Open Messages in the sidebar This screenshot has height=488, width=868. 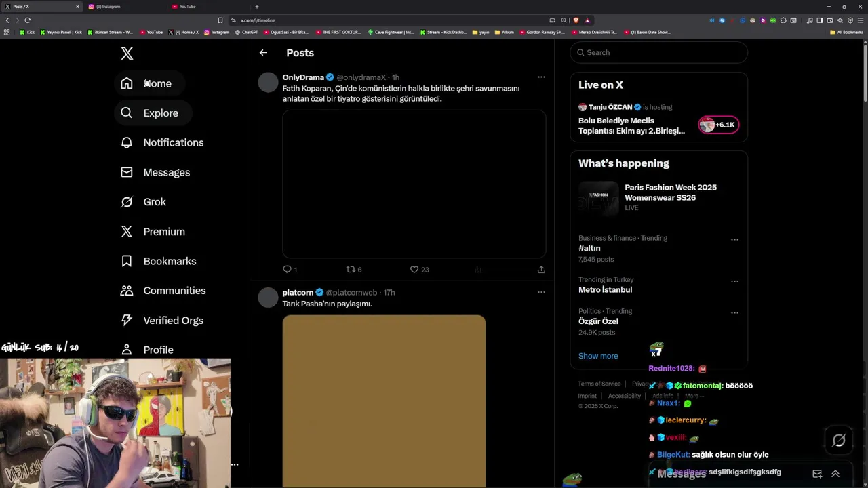(x=156, y=172)
